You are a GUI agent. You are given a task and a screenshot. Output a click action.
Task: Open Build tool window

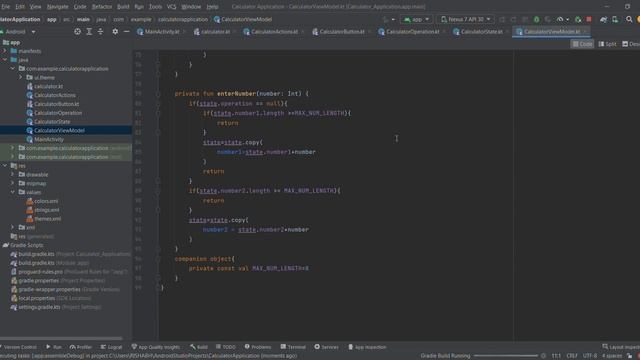(199, 347)
